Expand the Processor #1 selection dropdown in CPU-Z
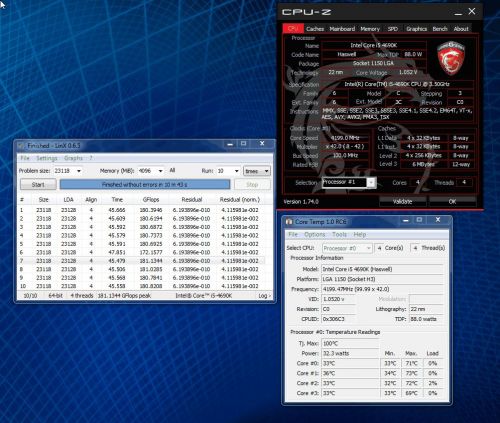 click(x=371, y=182)
